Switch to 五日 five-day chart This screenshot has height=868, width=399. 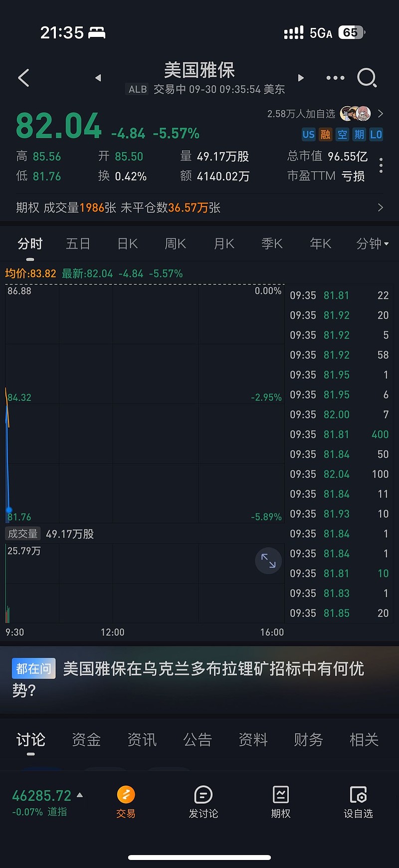tap(78, 244)
